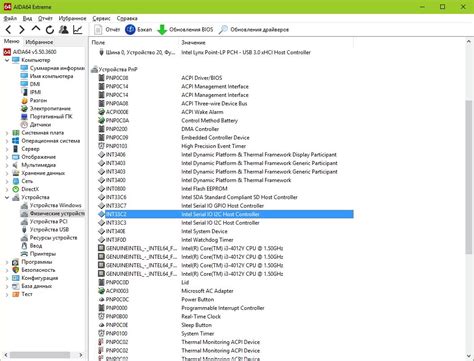The image size is (474, 361).
Task: Click the Датчики sensor icon
Action: pyautogui.click(x=24, y=125)
